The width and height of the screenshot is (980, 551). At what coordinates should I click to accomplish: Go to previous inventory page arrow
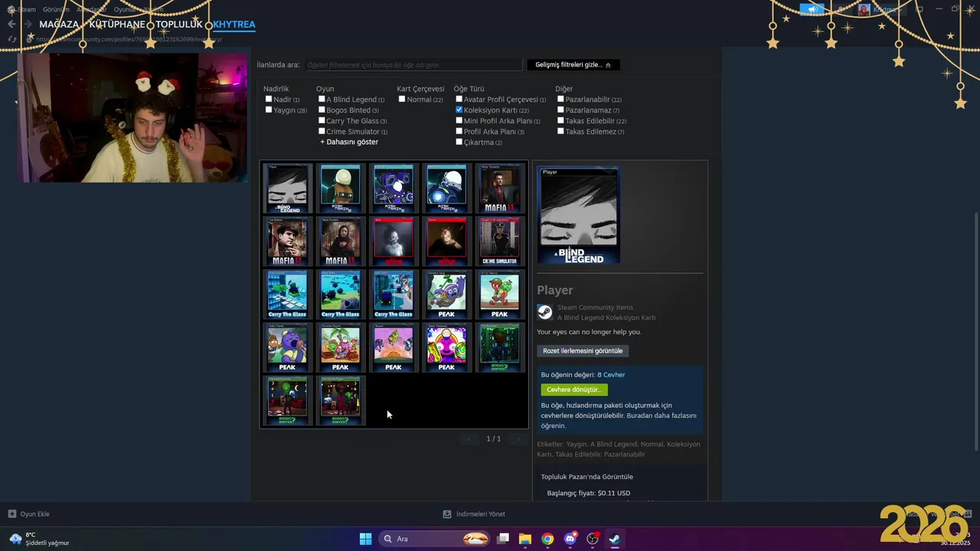[469, 439]
